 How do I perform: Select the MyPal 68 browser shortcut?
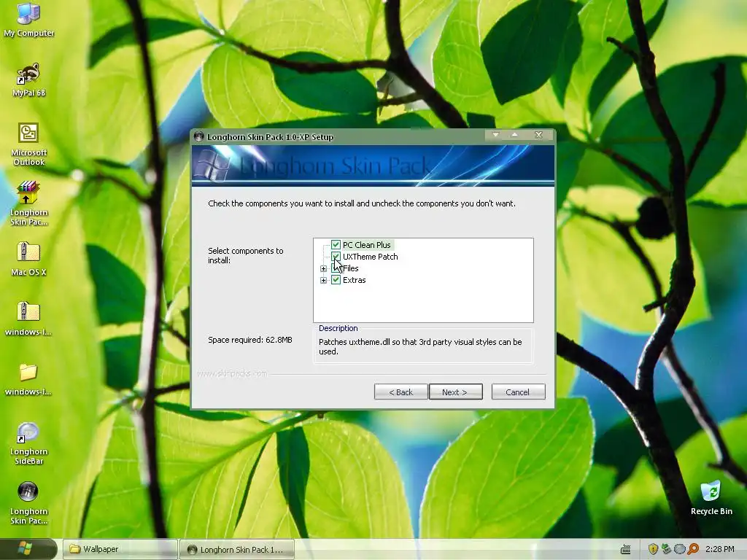(x=28, y=79)
